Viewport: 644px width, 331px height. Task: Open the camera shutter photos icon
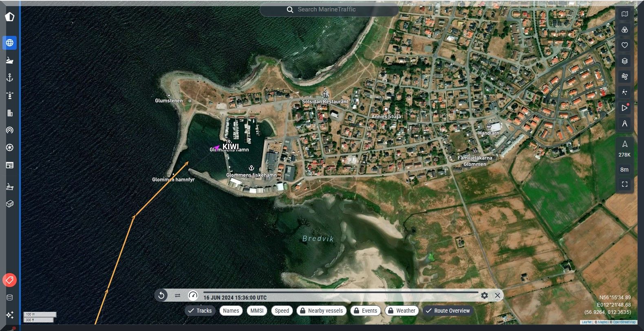10,148
